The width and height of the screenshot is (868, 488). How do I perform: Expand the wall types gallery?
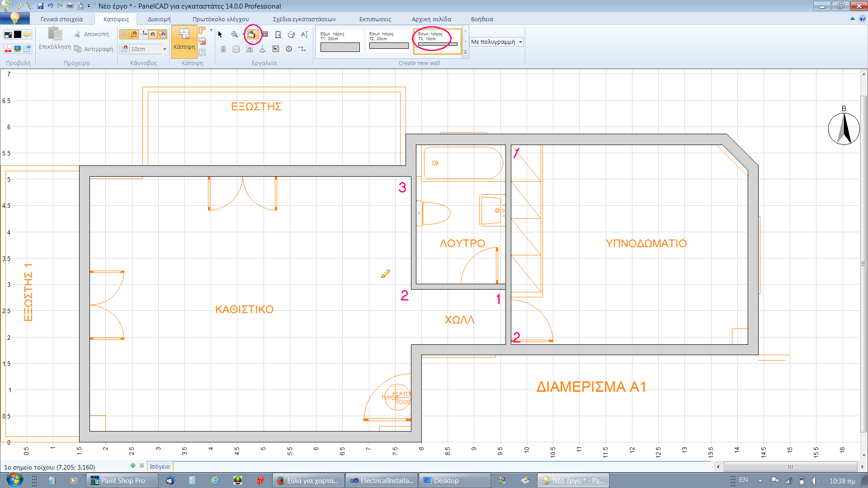[x=465, y=53]
